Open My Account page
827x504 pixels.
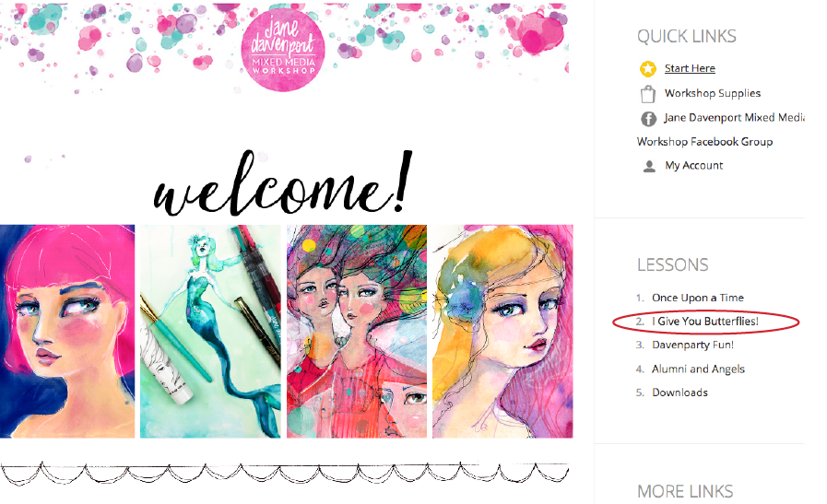(x=693, y=166)
